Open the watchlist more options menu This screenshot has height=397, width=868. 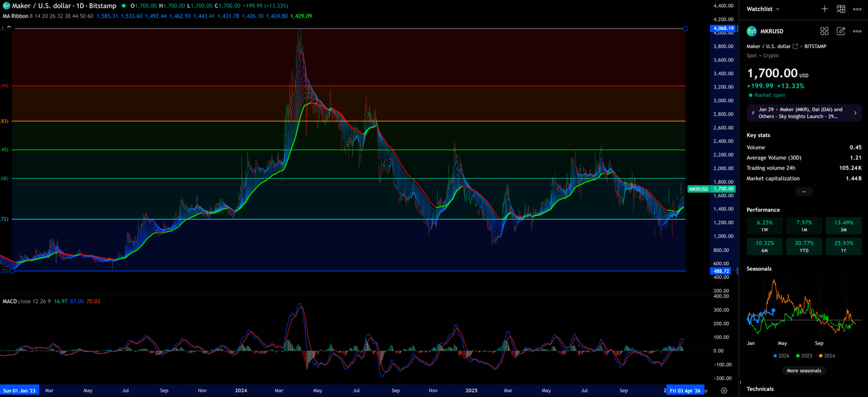point(857,9)
